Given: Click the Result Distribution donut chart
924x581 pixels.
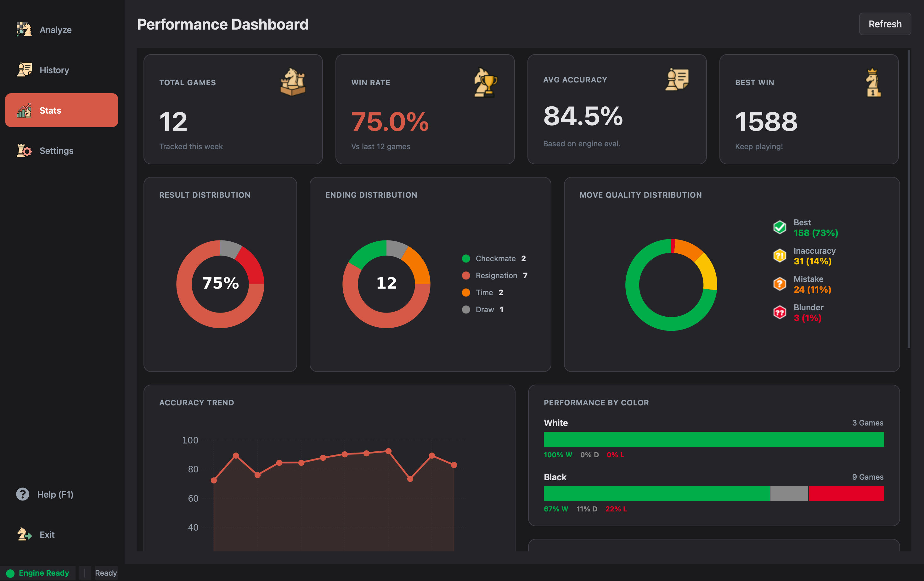Looking at the screenshot, I should [x=220, y=284].
